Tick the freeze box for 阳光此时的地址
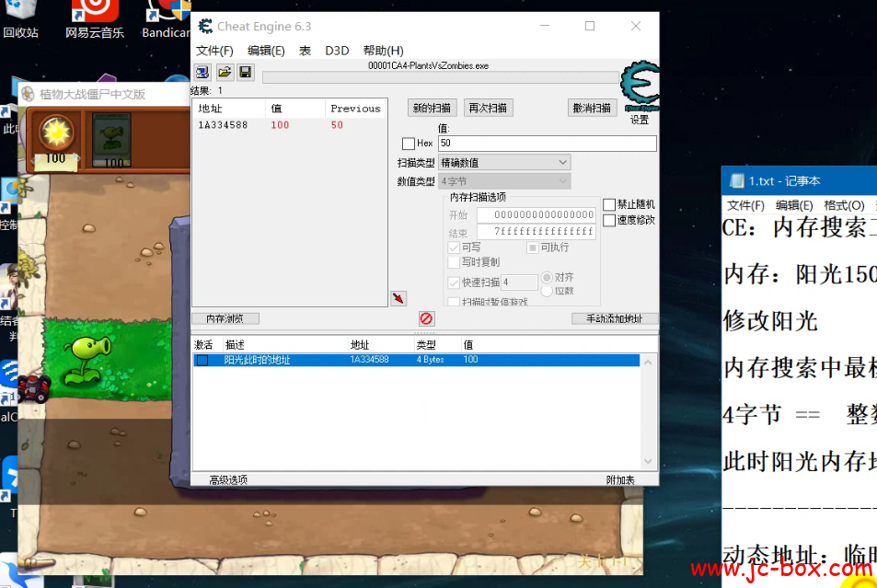Image resolution: width=877 pixels, height=588 pixels. pyautogui.click(x=202, y=361)
